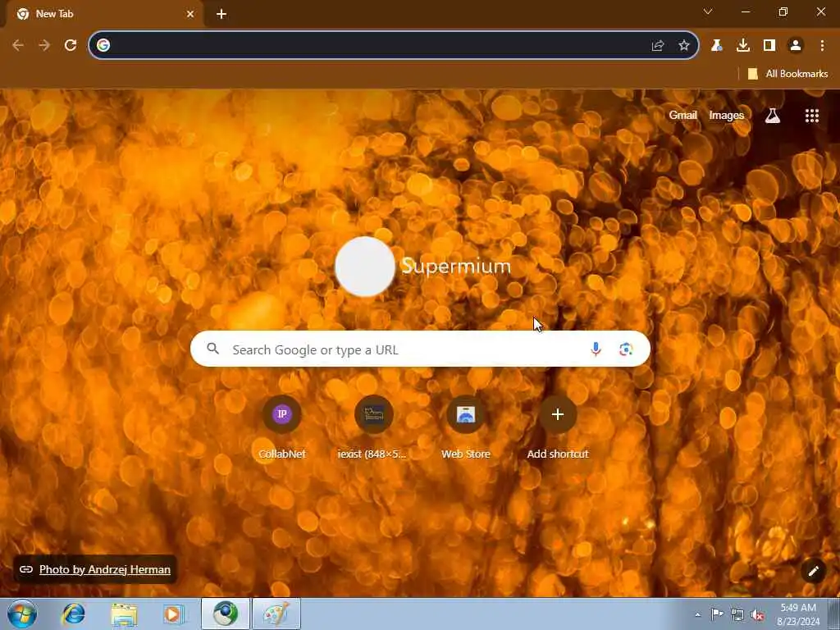
Task: Open Windows Media Player from the taskbar
Action: point(174,614)
